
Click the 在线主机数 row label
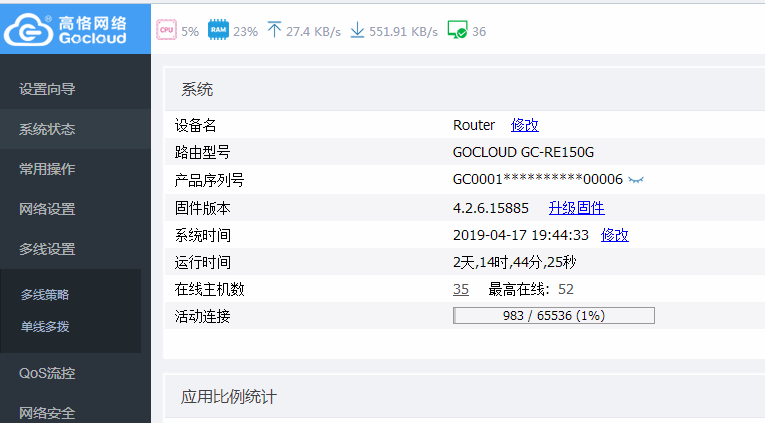(x=209, y=289)
